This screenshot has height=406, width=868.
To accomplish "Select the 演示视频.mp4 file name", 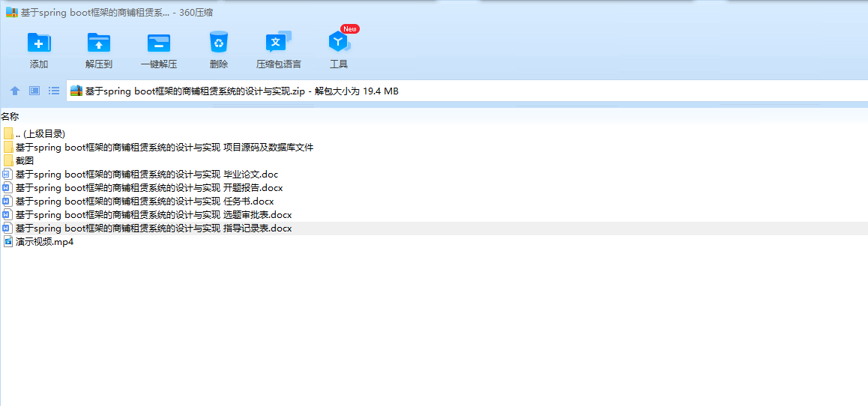I will point(44,242).
